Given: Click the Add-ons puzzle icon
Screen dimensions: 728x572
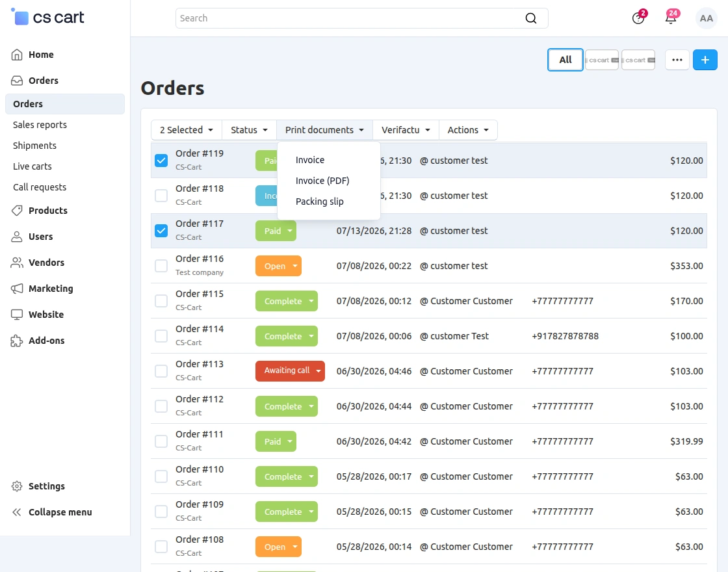Looking at the screenshot, I should 17,341.
